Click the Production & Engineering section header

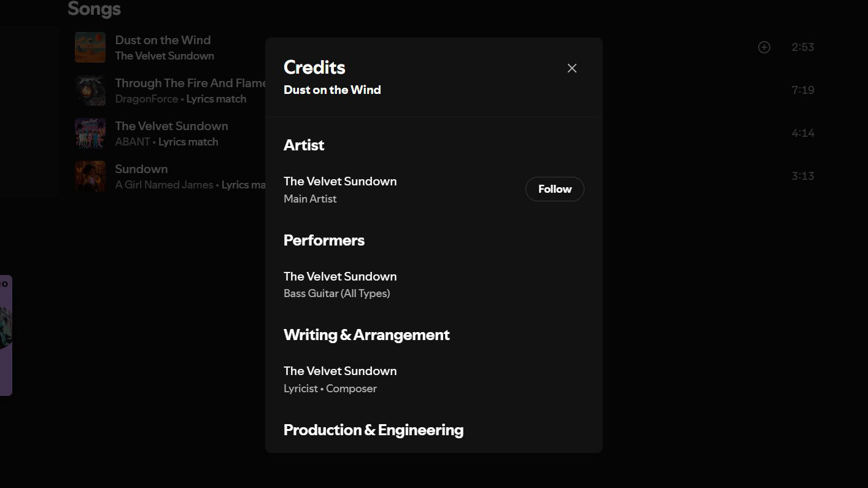(373, 430)
